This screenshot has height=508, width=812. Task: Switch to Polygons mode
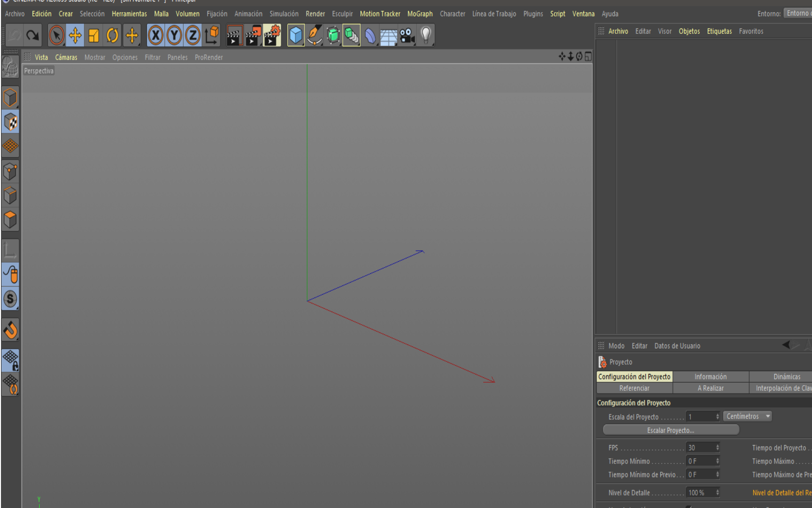[x=10, y=220]
